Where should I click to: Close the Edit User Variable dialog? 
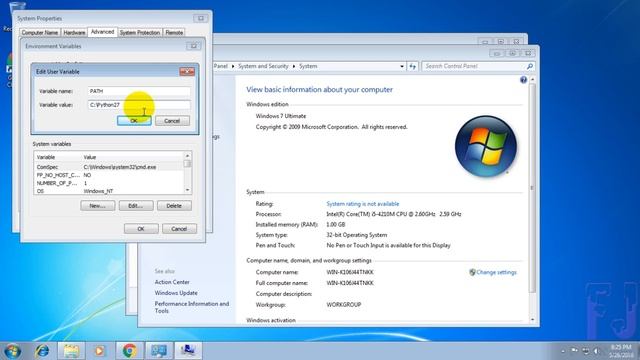(187, 71)
